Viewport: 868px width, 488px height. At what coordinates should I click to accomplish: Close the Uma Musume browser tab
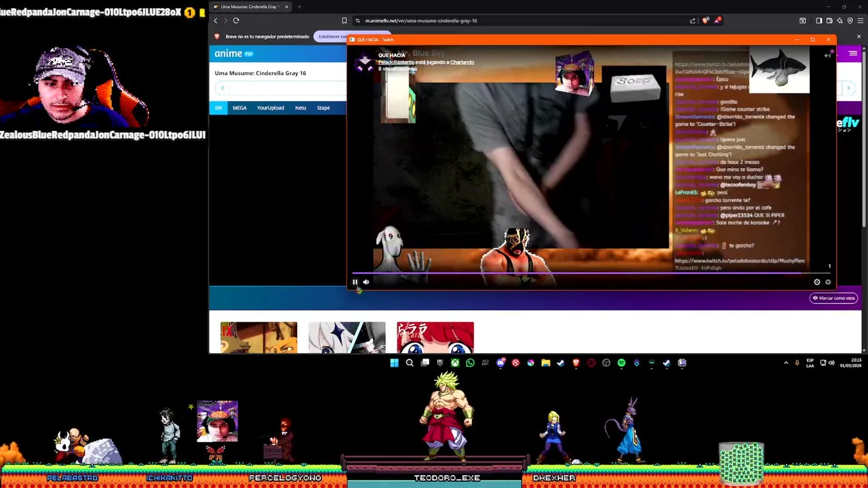coord(286,7)
